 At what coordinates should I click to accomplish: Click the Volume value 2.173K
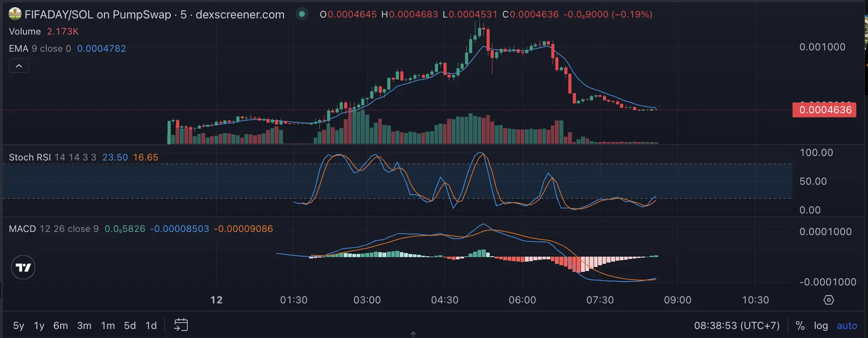[63, 31]
